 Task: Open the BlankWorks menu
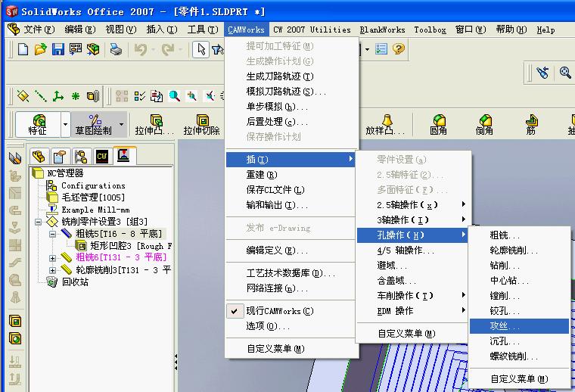click(383, 30)
